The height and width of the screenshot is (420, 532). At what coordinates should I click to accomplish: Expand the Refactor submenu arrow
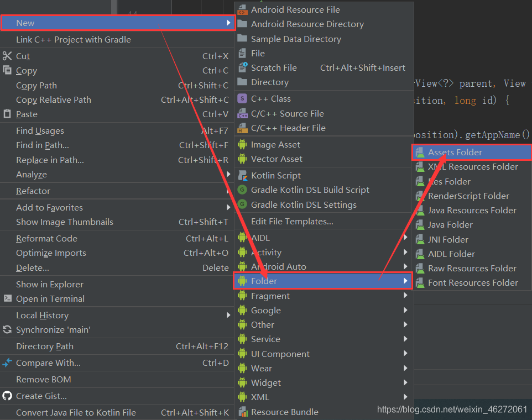[x=228, y=191]
